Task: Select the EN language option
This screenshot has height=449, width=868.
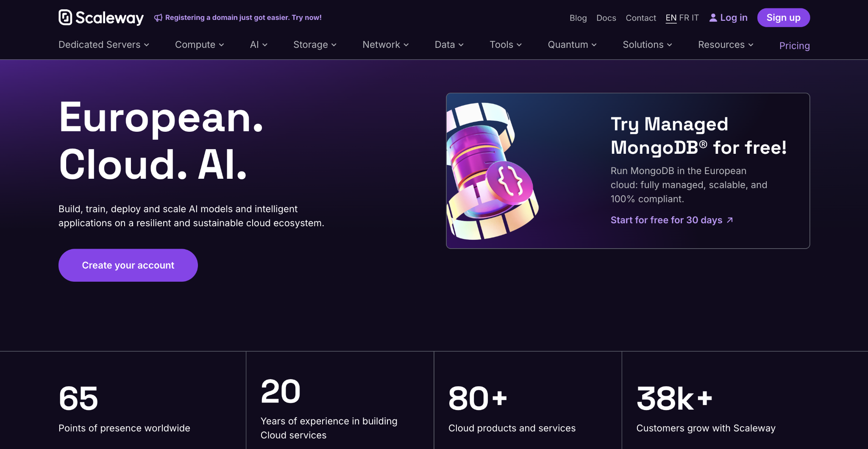Action: tap(671, 17)
